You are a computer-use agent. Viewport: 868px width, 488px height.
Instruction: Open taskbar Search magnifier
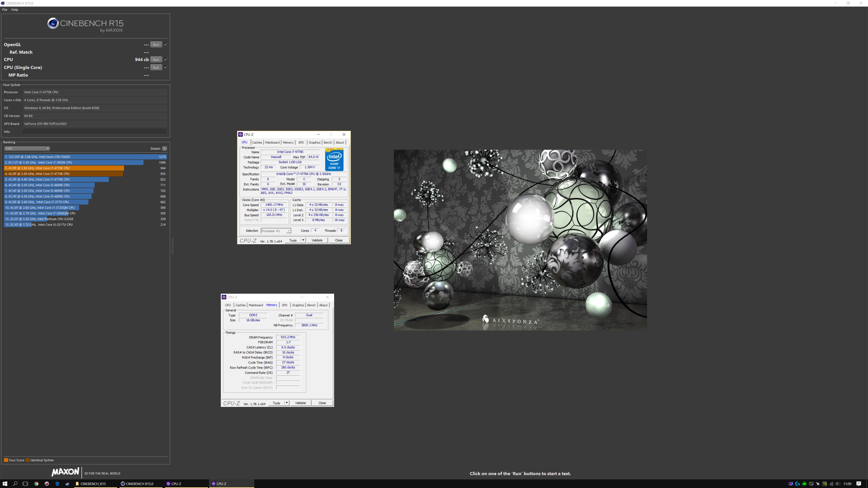pyautogui.click(x=15, y=484)
